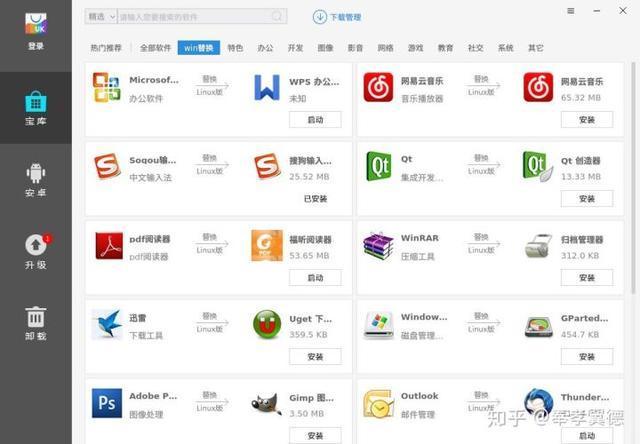This screenshot has width=640, height=444.
Task: Click the 312.0 KB size text
Action: point(580,256)
